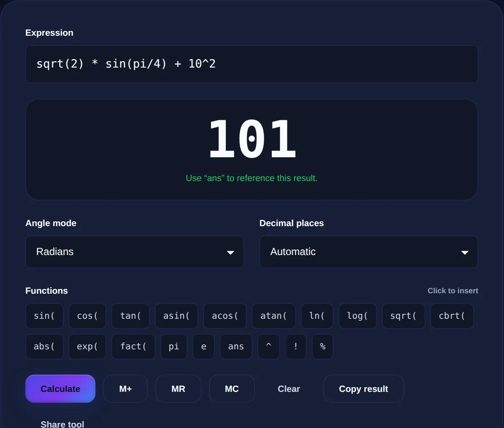
Task: Insert the factorial exclamation operator
Action: 296,346
